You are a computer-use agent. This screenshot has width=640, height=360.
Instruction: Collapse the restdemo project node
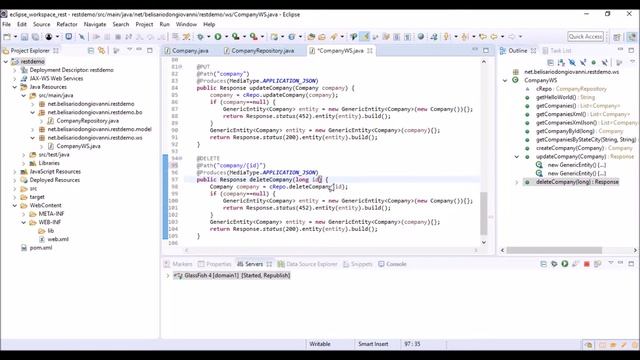[x=6, y=62]
